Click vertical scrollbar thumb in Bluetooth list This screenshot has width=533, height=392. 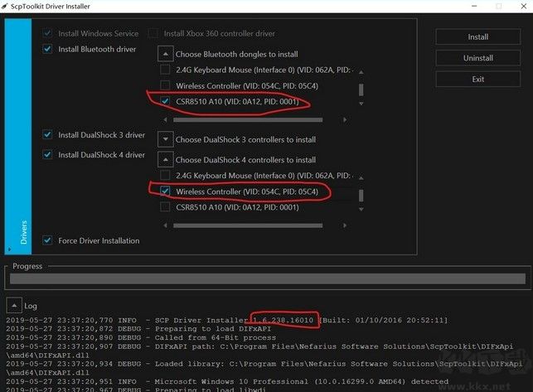(361, 90)
